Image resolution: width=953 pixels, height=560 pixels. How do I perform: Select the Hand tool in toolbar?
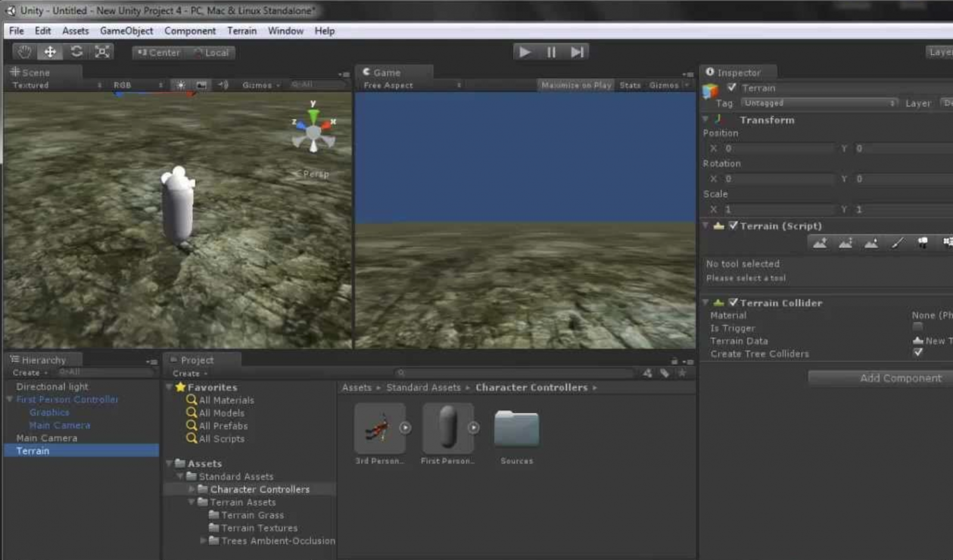point(24,52)
